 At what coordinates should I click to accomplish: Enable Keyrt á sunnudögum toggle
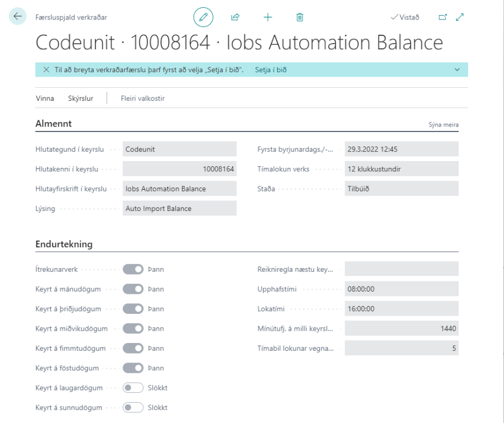(x=133, y=407)
